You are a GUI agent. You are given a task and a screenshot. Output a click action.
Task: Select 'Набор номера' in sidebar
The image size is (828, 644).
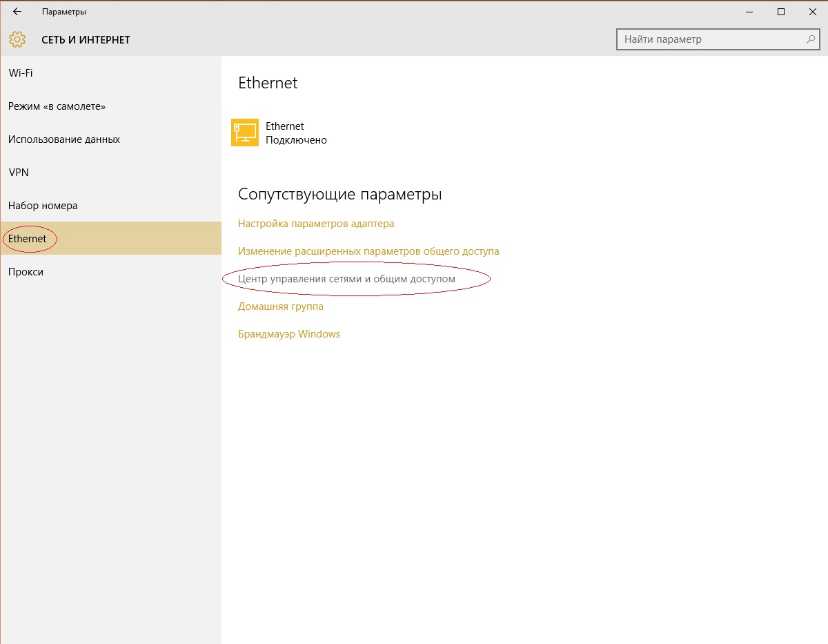point(43,206)
